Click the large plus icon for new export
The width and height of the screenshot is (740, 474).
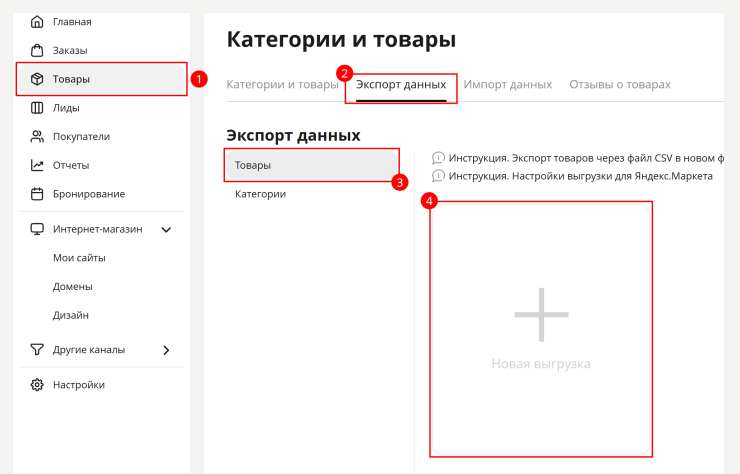click(x=541, y=314)
